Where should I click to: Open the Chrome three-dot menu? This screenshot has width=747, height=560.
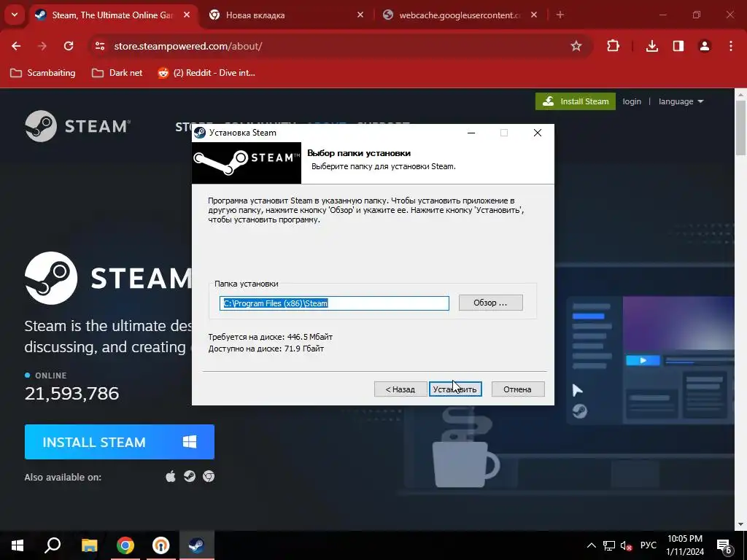(731, 46)
